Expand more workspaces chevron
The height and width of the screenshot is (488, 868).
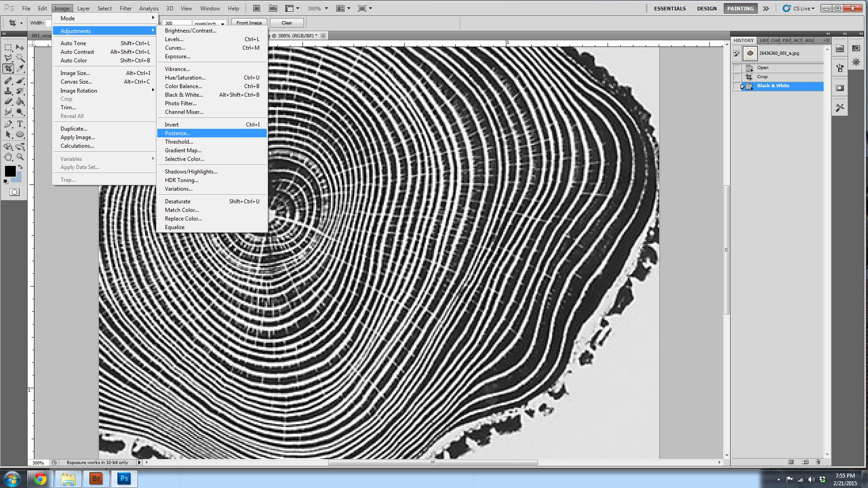pos(766,8)
